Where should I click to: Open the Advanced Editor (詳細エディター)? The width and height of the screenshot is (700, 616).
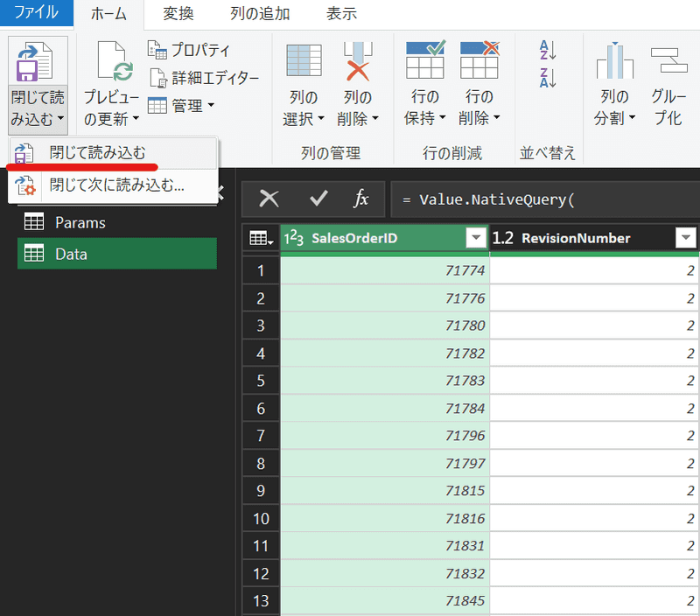coord(204,78)
